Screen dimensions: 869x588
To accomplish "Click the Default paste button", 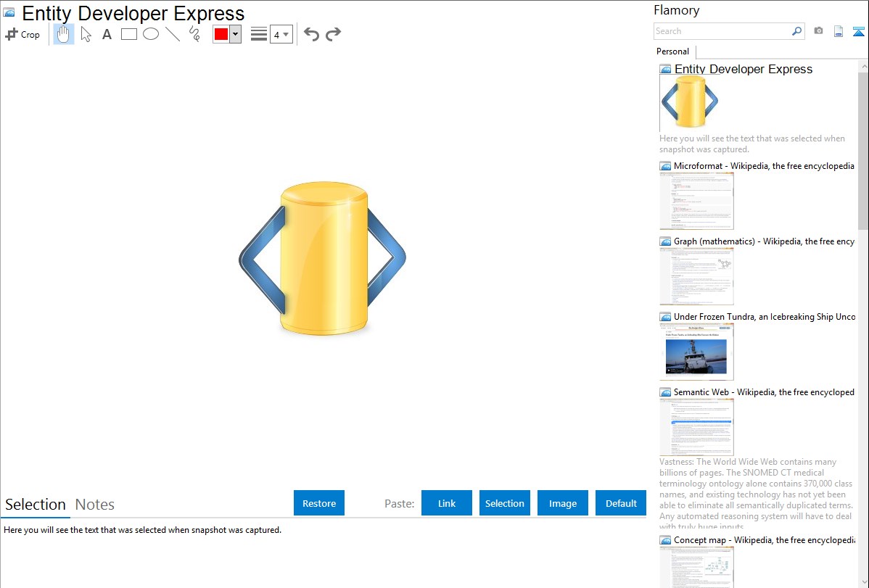I will 621,503.
